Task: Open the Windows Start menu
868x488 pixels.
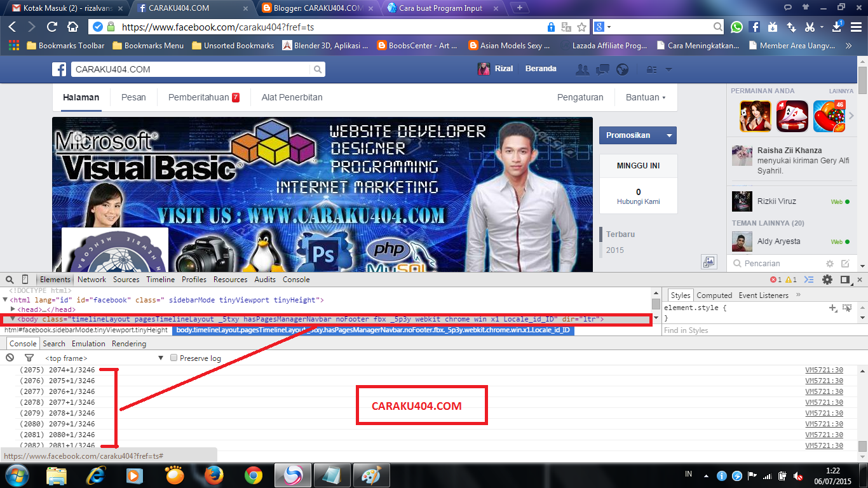Action: [17, 475]
